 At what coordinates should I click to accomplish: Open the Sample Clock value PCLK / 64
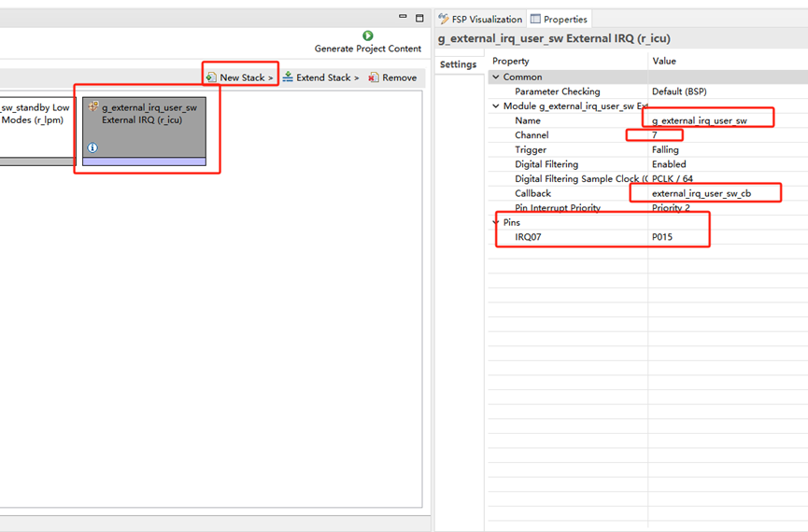click(x=673, y=178)
